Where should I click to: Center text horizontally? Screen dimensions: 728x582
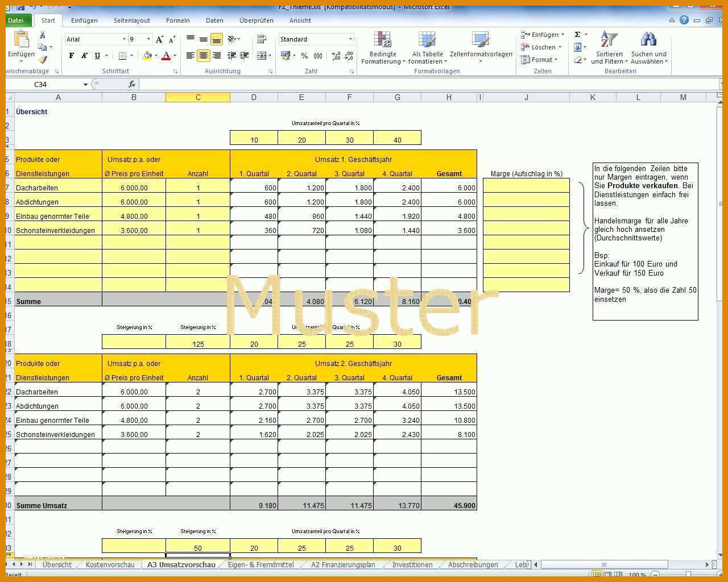tap(204, 56)
